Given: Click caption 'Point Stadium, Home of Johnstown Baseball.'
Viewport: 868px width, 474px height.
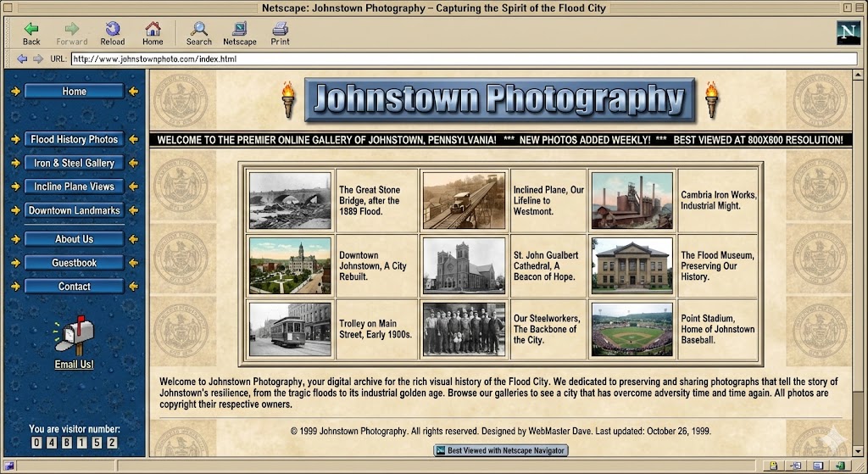Looking at the screenshot, I should (717, 329).
